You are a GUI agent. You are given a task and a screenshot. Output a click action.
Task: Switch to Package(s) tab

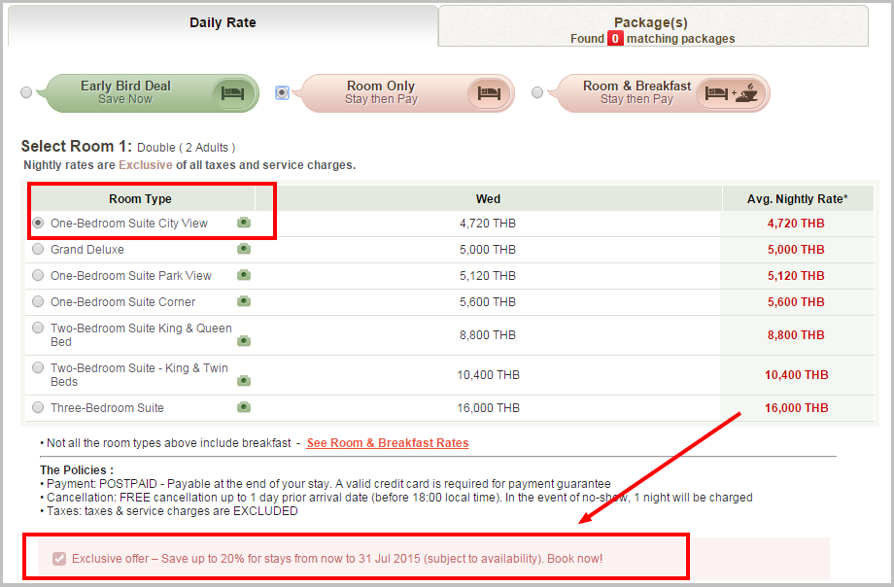coord(653,26)
